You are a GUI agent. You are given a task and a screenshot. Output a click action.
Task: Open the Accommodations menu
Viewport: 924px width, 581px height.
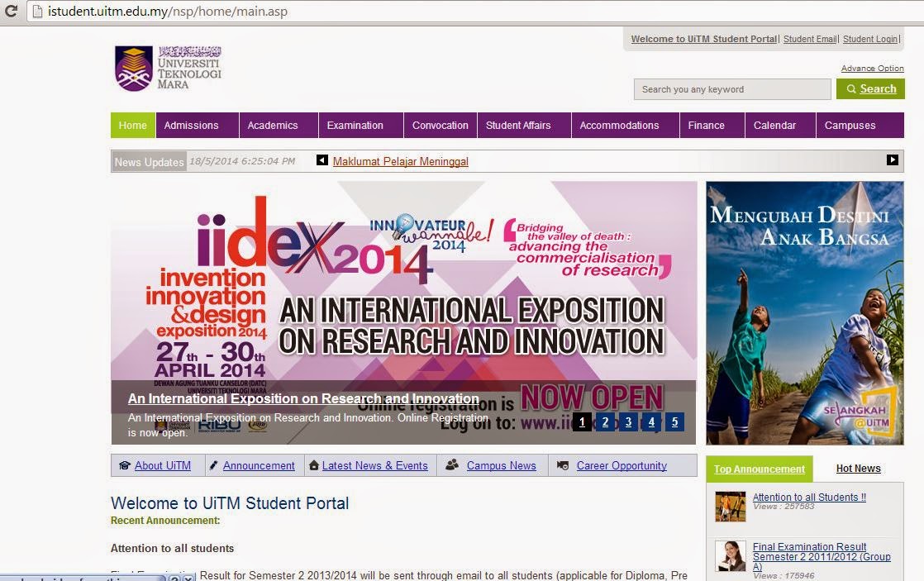pos(626,126)
